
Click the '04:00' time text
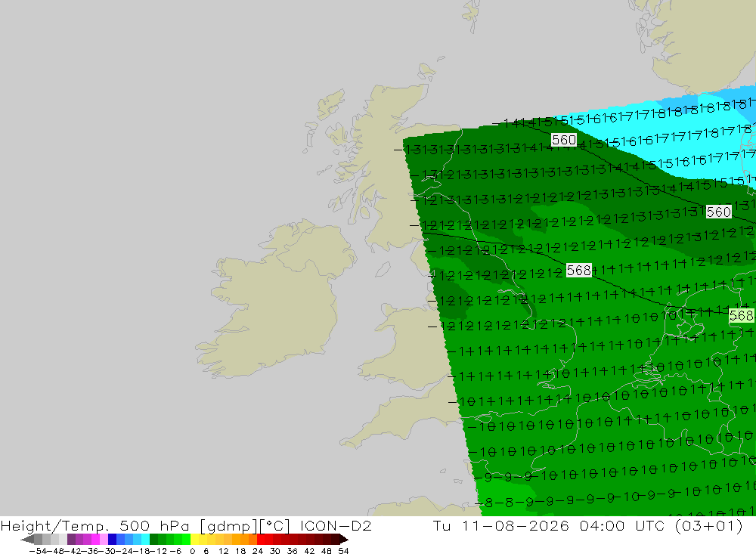click(x=603, y=525)
